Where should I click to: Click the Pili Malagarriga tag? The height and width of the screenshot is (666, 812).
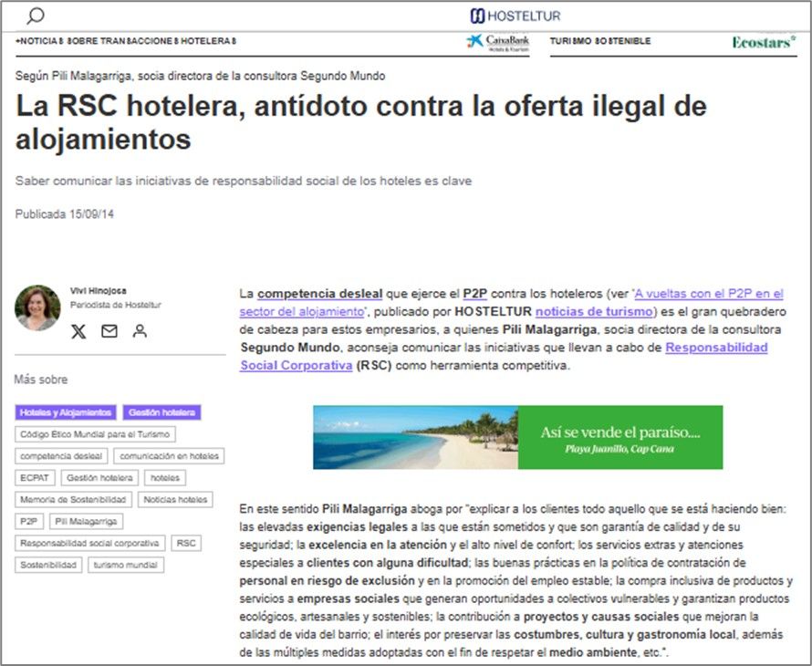(86, 521)
